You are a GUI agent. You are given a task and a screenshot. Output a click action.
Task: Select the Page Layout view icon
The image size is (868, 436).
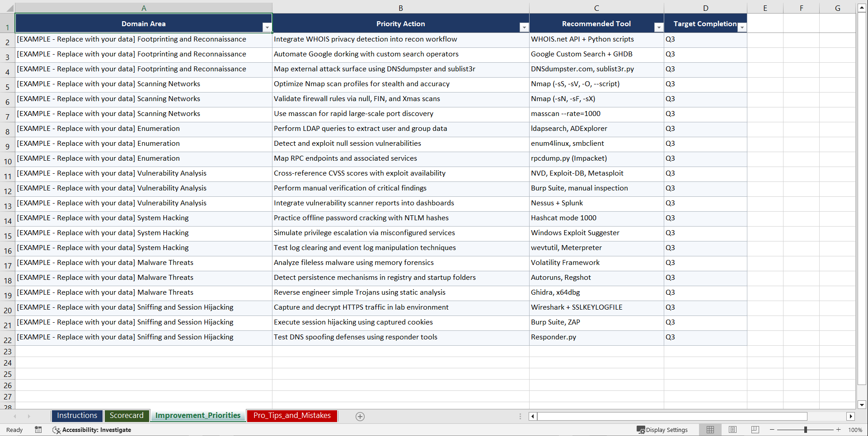[x=732, y=430]
